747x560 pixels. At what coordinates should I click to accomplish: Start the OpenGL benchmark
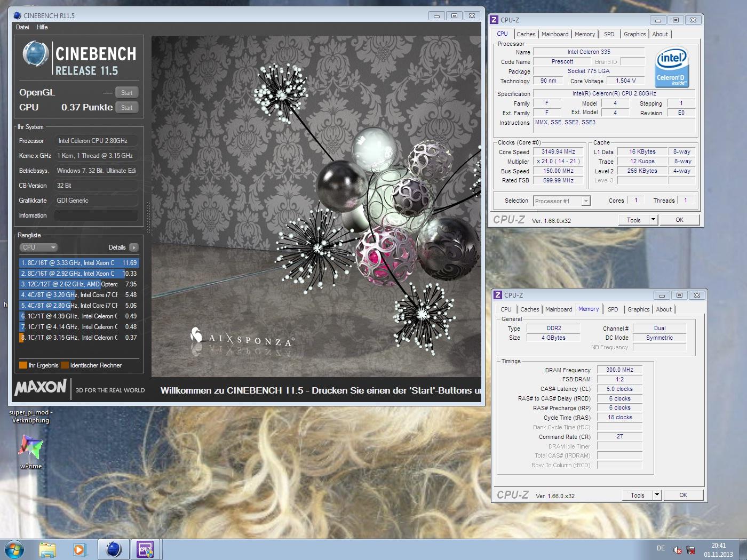pos(126,93)
